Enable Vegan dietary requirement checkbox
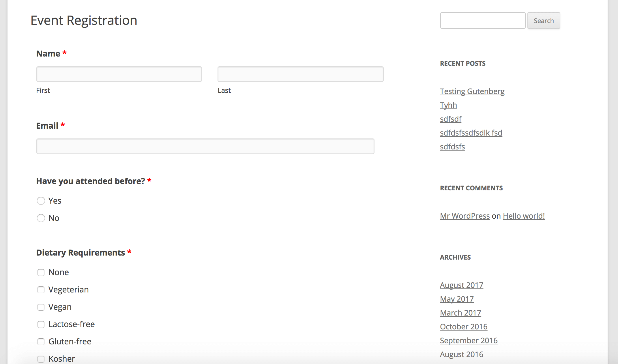Screen dimensions: 618x364 41,306
